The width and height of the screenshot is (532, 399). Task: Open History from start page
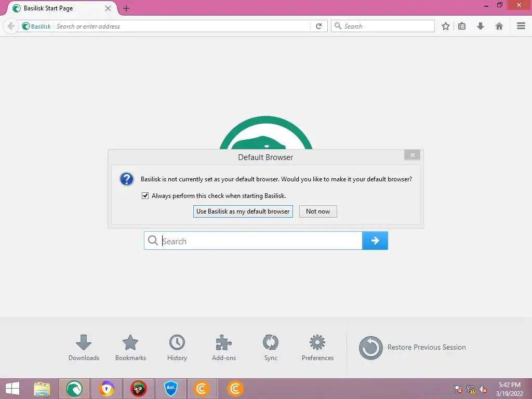click(177, 348)
